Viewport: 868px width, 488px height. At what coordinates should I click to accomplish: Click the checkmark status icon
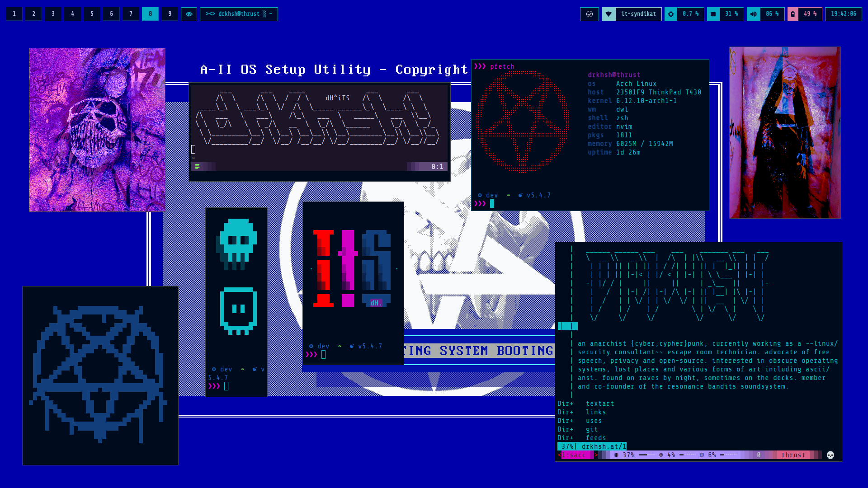point(589,14)
